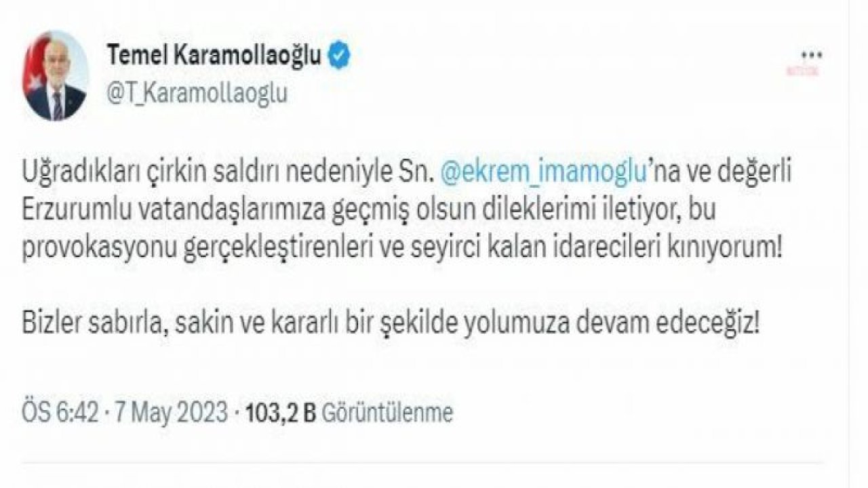The height and width of the screenshot is (488, 868).
Task: Open the @T_Karamollaoglu handle
Action: tap(197, 93)
